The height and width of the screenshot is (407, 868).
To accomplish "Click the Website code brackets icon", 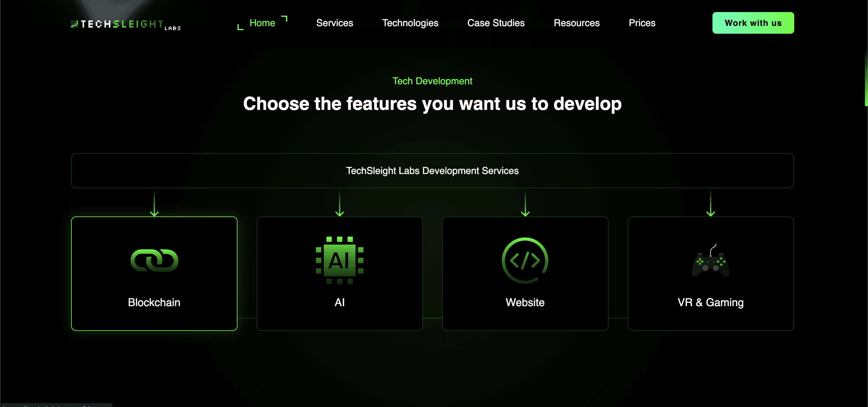I will tap(525, 260).
